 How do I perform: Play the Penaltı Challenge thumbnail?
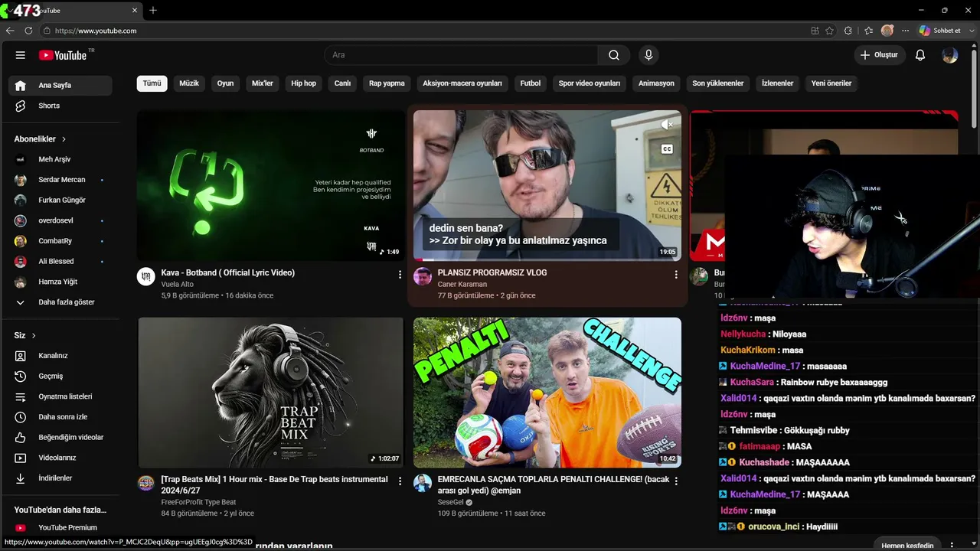(547, 393)
